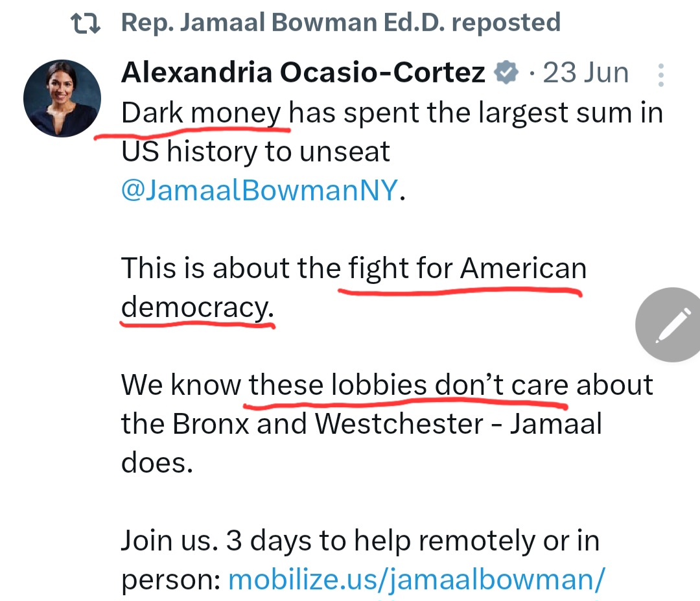
Task: Follow the mobilize.us/jamaalbowman/ link
Action: [x=417, y=580]
